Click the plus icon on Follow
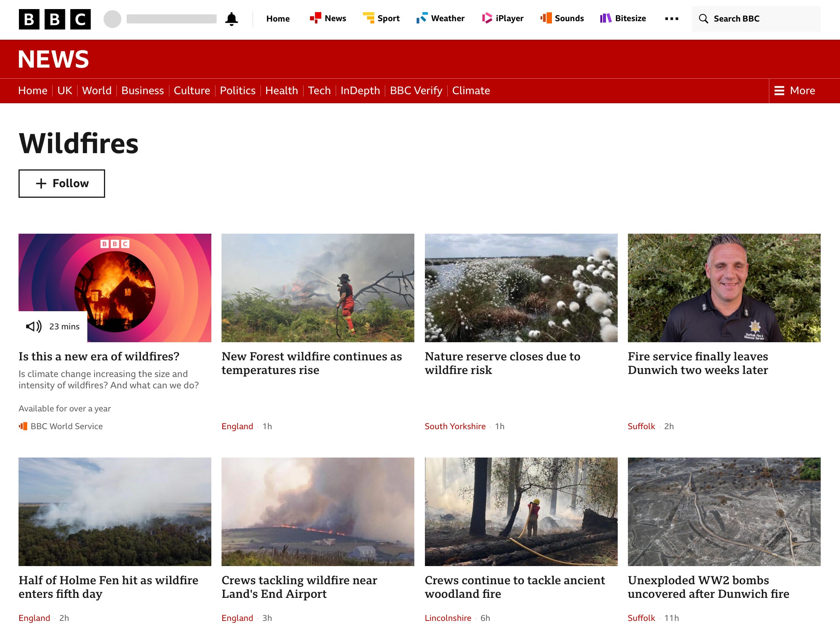 (41, 183)
